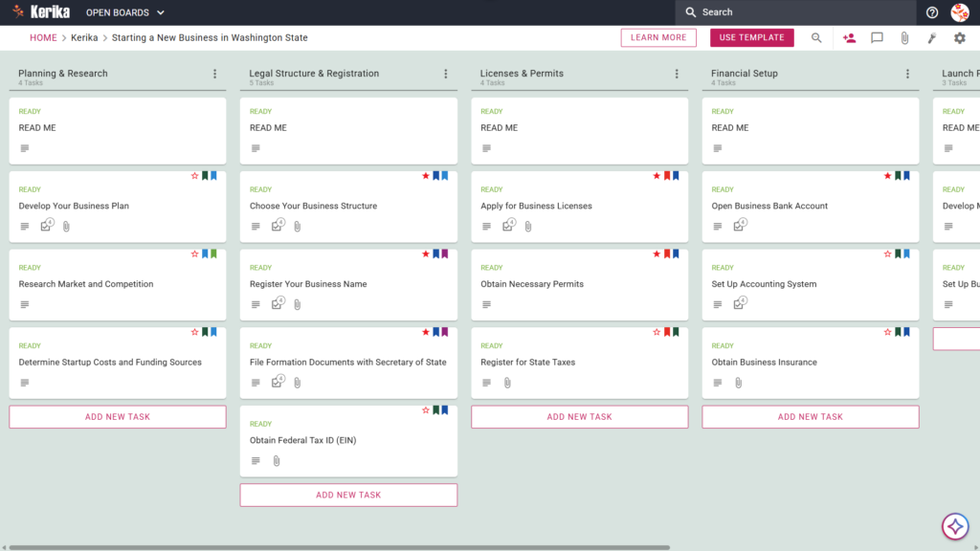Open Licenses & Permits column menu
Screen dimensions: 980x551
pos(677,74)
